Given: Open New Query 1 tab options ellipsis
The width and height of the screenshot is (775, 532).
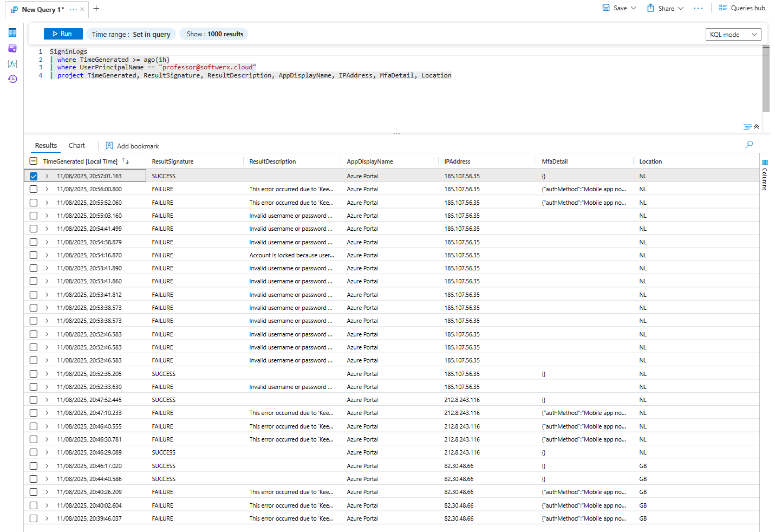Looking at the screenshot, I should (73, 9).
